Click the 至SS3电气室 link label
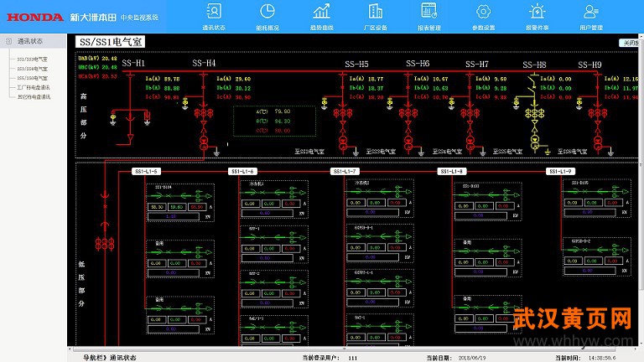 pos(381,152)
